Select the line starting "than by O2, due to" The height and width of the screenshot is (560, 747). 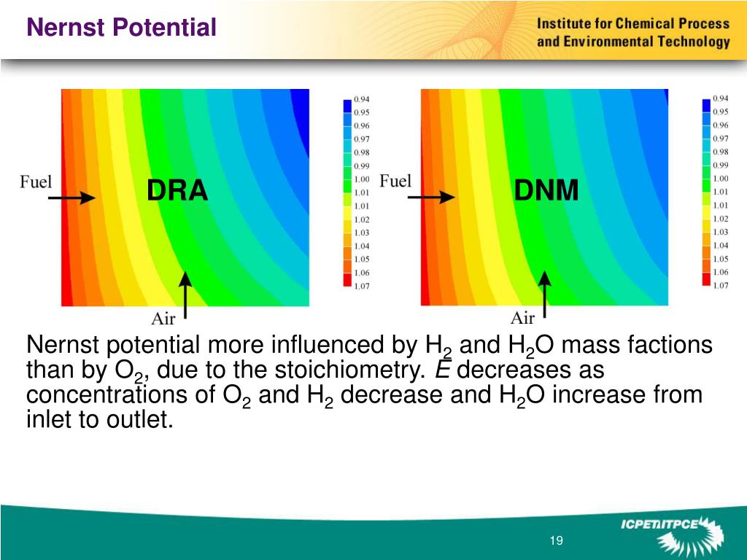(315, 370)
